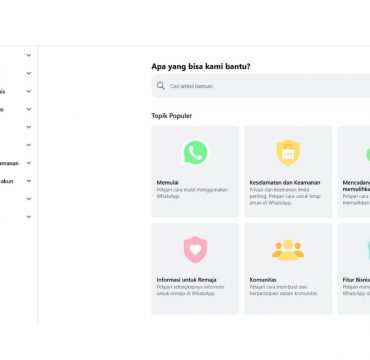Open the 'Mencadang' topic title
This screenshot has height=360, width=370.
pos(356,186)
